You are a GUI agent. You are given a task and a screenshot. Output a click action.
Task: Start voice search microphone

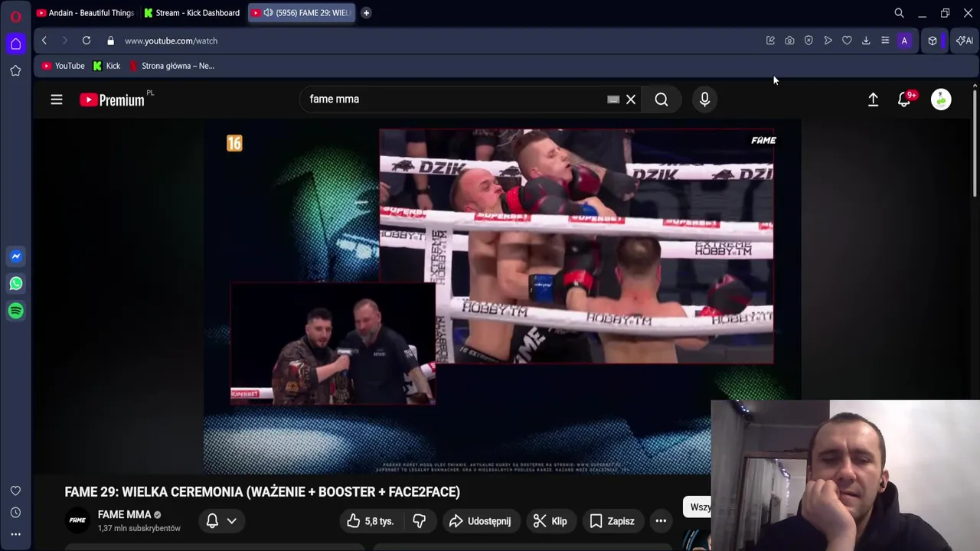[x=704, y=99]
